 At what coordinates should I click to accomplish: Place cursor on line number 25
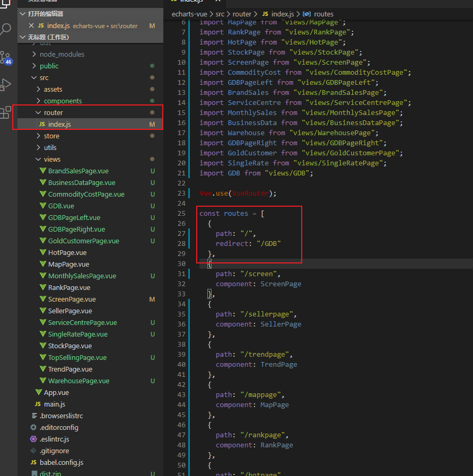coord(181,214)
